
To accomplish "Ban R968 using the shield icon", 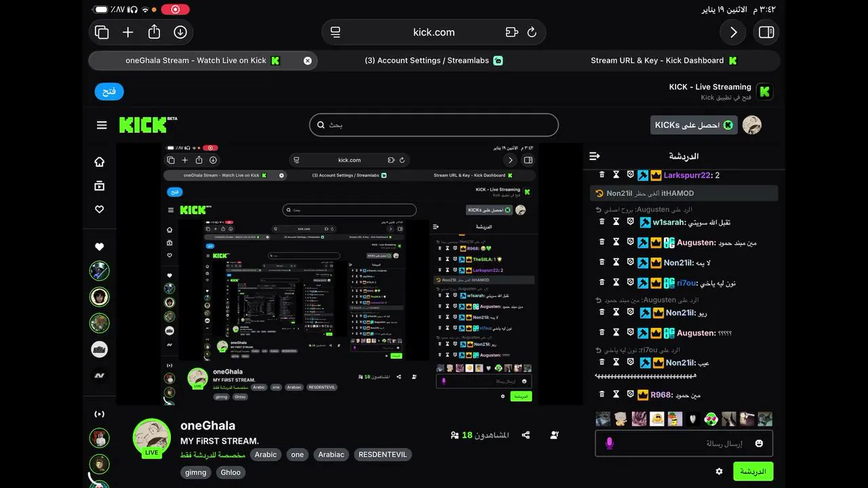I will click(x=630, y=394).
